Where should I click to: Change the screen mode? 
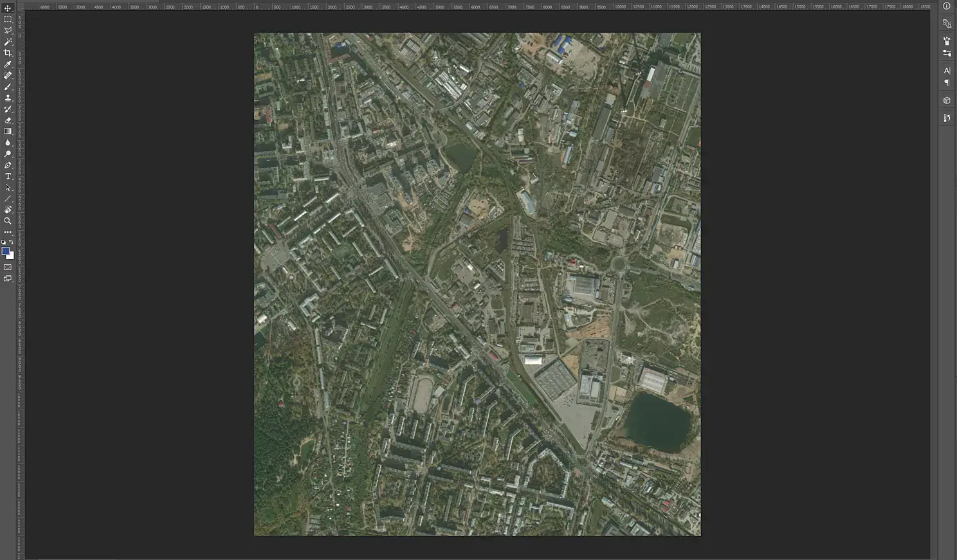[x=8, y=278]
